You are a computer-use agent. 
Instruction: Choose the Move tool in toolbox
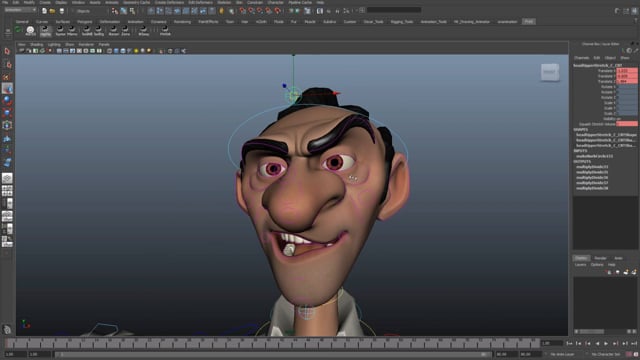[7, 88]
